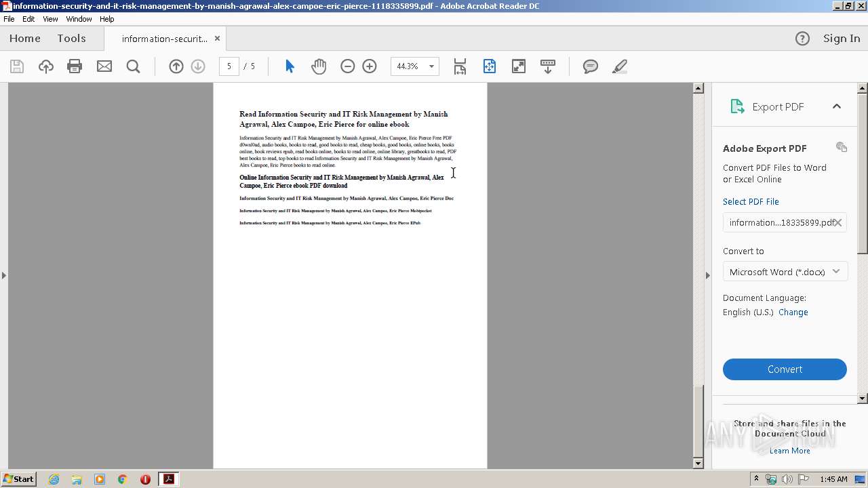Open the scrolling mode options icon
The image size is (868, 488).
click(460, 66)
